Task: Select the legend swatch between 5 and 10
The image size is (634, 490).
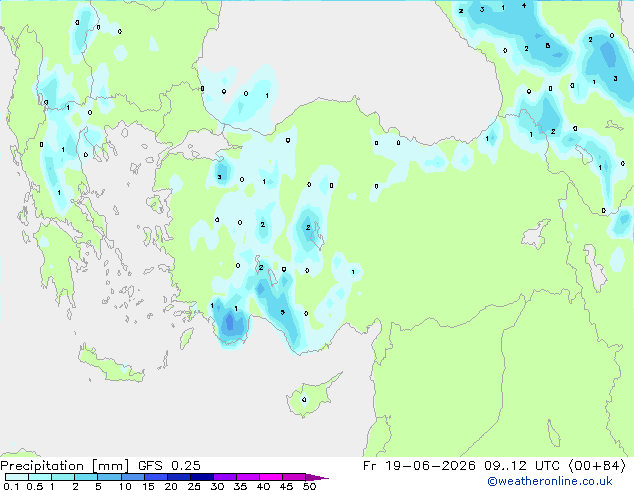Action: coord(109,477)
